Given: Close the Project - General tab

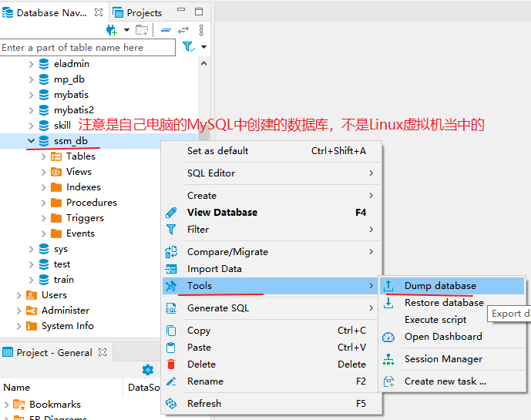Looking at the screenshot, I should pos(103,353).
